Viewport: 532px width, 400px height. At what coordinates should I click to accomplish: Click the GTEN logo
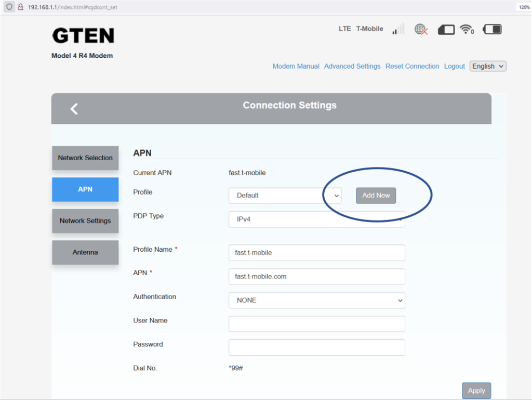coord(82,36)
